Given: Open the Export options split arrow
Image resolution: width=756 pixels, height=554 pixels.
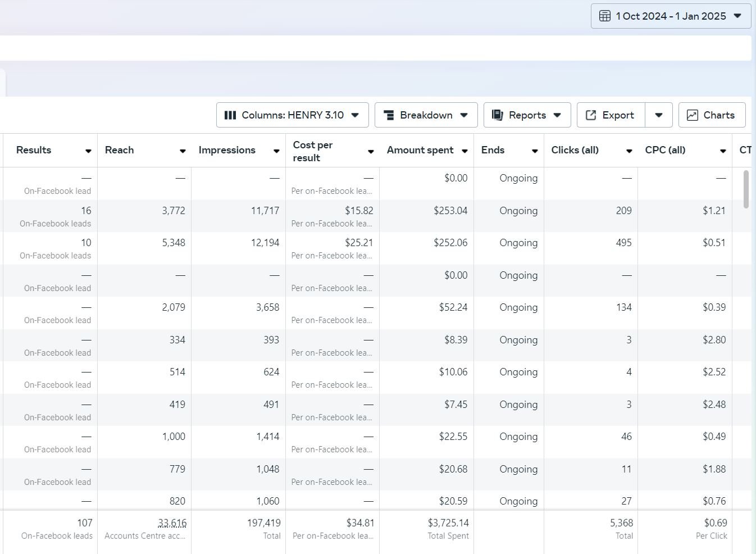Looking at the screenshot, I should coord(659,115).
